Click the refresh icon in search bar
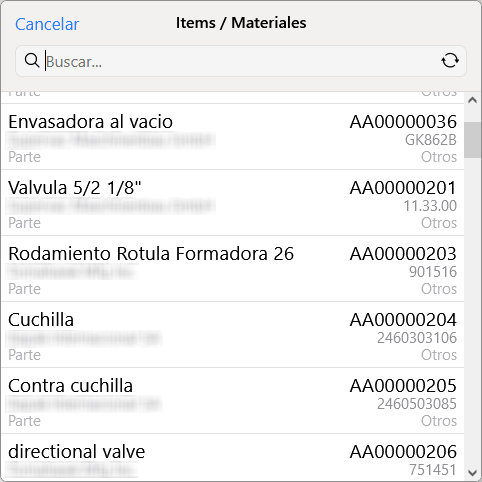The height and width of the screenshot is (482, 482). point(450,61)
